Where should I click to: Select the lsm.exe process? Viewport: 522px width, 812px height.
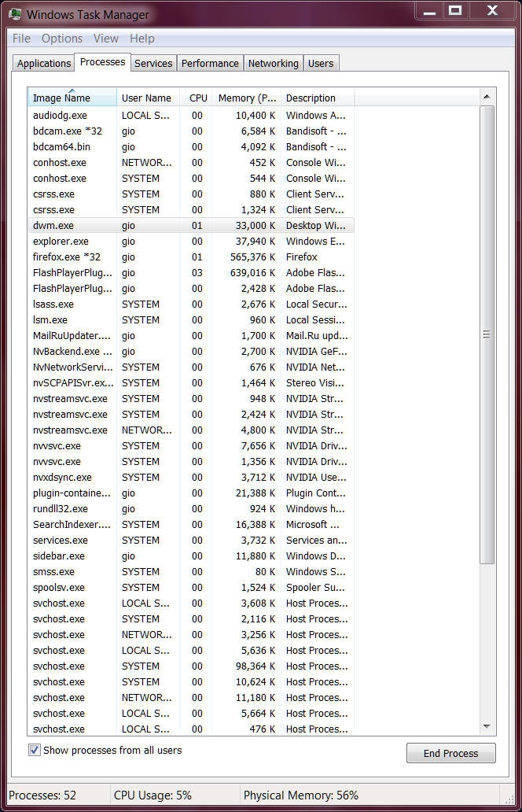pos(191,320)
